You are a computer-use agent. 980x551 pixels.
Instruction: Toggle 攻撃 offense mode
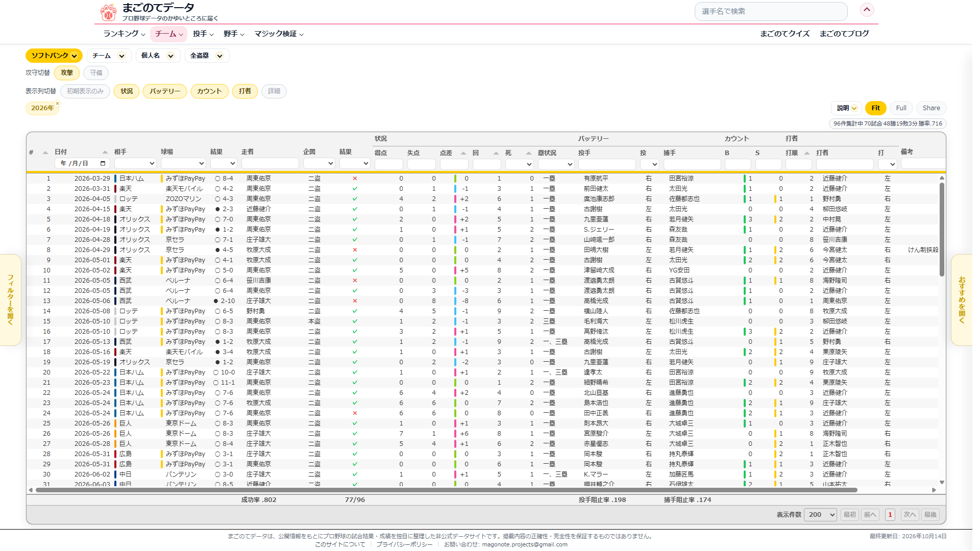(67, 73)
